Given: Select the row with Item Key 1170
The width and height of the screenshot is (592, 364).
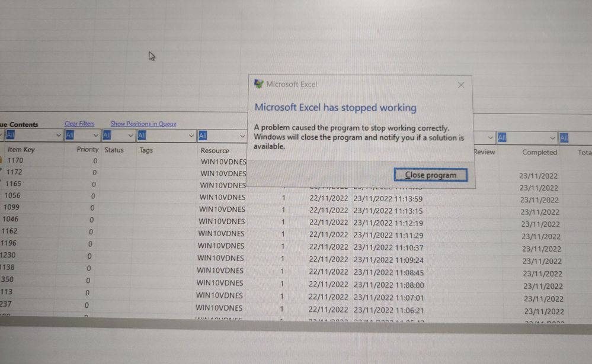Looking at the screenshot, I should [x=15, y=160].
